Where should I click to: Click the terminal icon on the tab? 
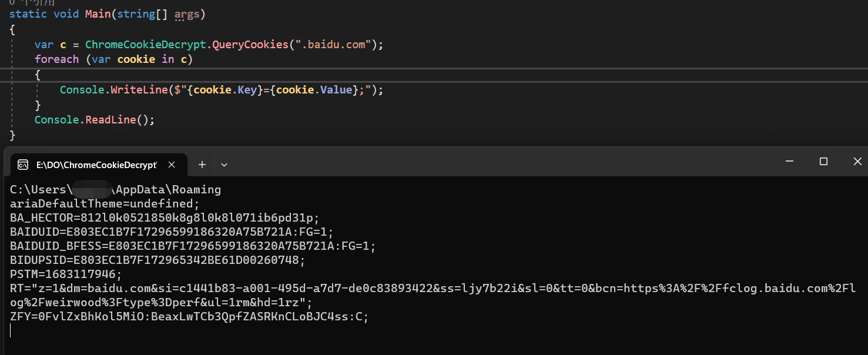pos(23,165)
